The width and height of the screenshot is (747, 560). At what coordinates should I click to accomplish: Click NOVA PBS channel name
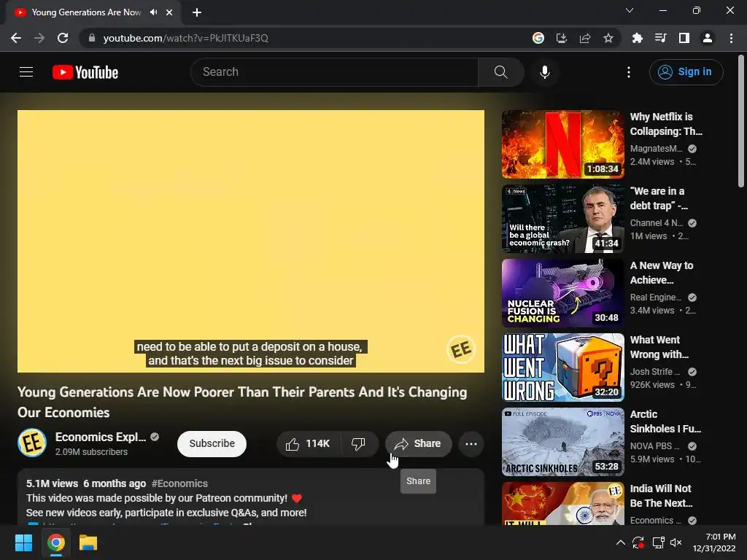pos(654,446)
